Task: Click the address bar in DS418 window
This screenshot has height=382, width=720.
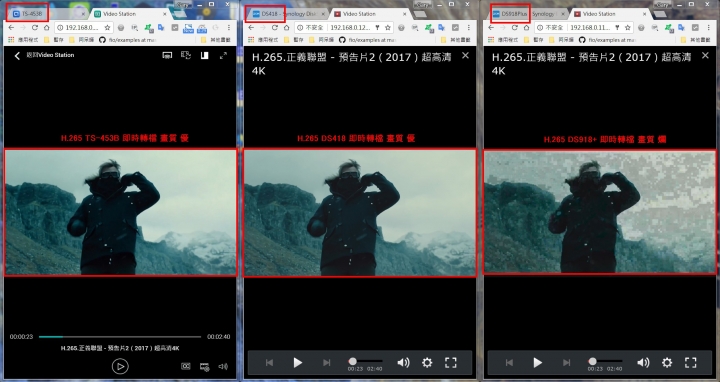Action: [344, 28]
